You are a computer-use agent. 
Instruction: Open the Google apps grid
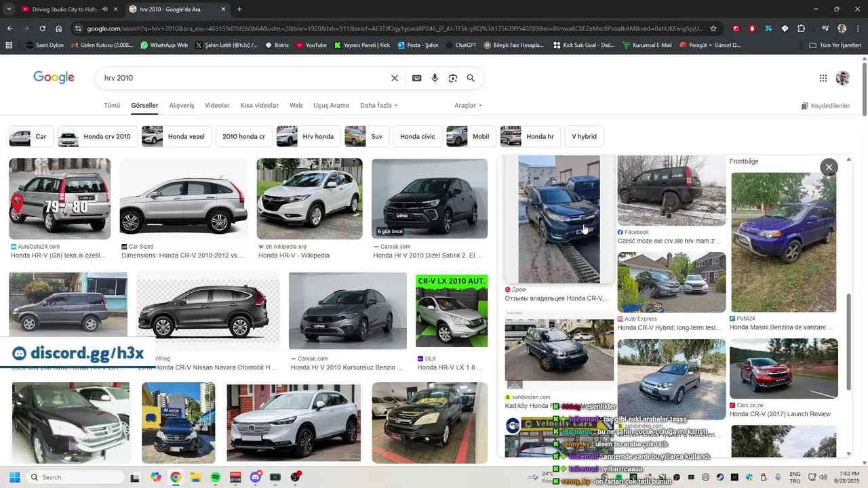[823, 78]
